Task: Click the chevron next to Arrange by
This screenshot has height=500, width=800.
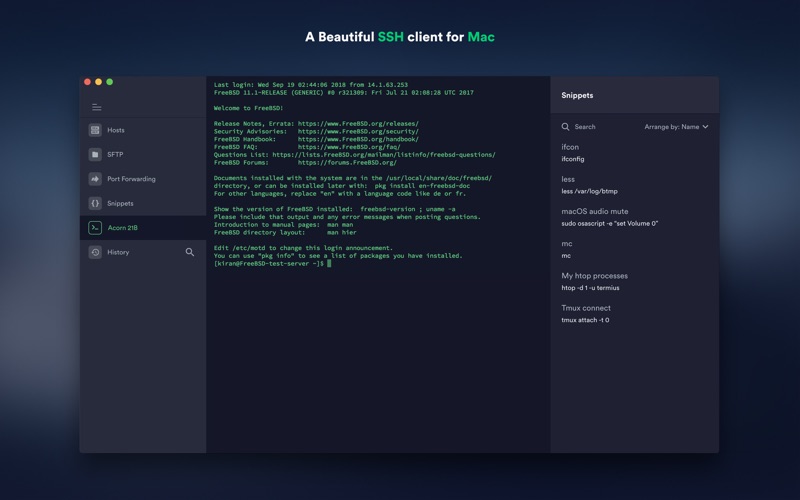Action: [x=705, y=127]
